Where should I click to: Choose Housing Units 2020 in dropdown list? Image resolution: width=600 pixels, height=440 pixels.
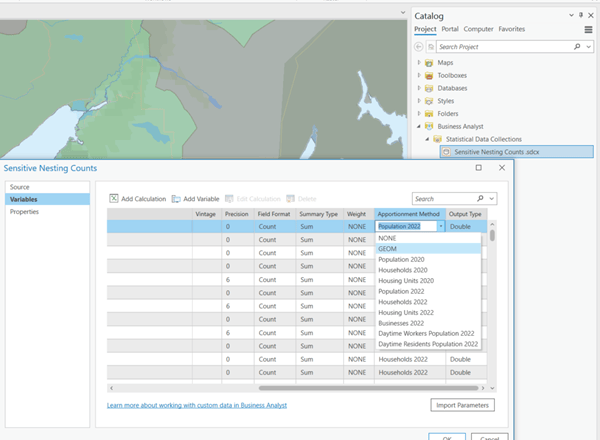(428, 280)
